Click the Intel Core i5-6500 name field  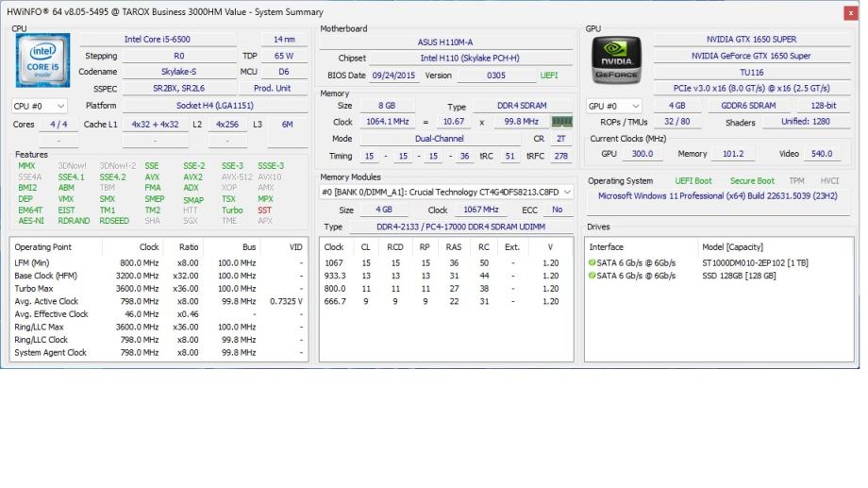[158, 40]
